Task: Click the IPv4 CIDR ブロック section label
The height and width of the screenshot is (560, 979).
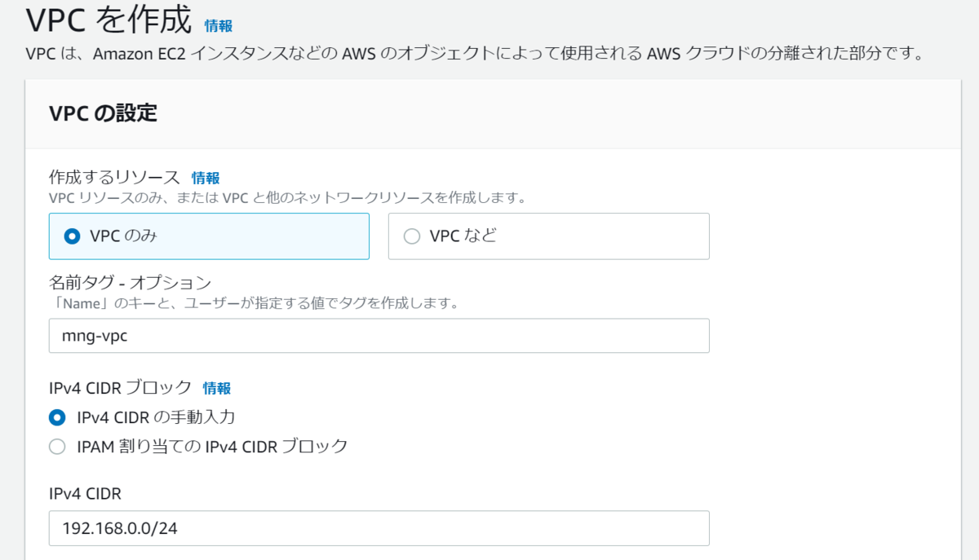Action: click(120, 388)
